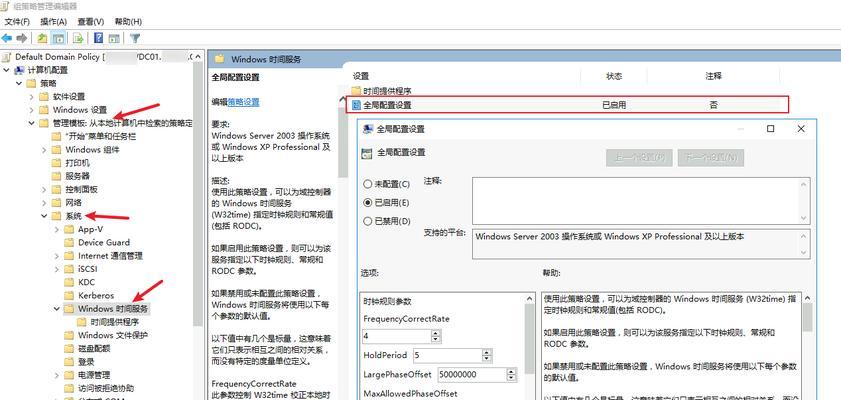The height and width of the screenshot is (400, 841).
Task: Click the 时间提供程序 folder icon in right list
Action: pos(356,91)
